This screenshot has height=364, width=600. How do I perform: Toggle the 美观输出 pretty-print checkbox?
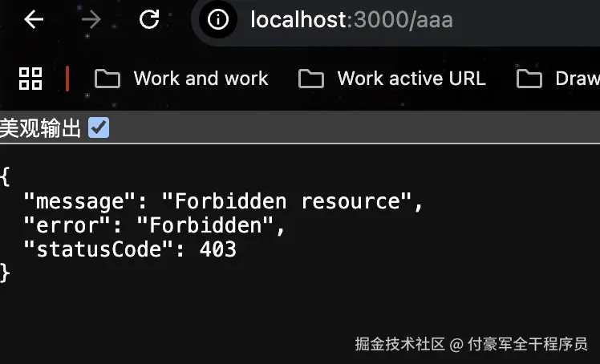[x=99, y=127]
